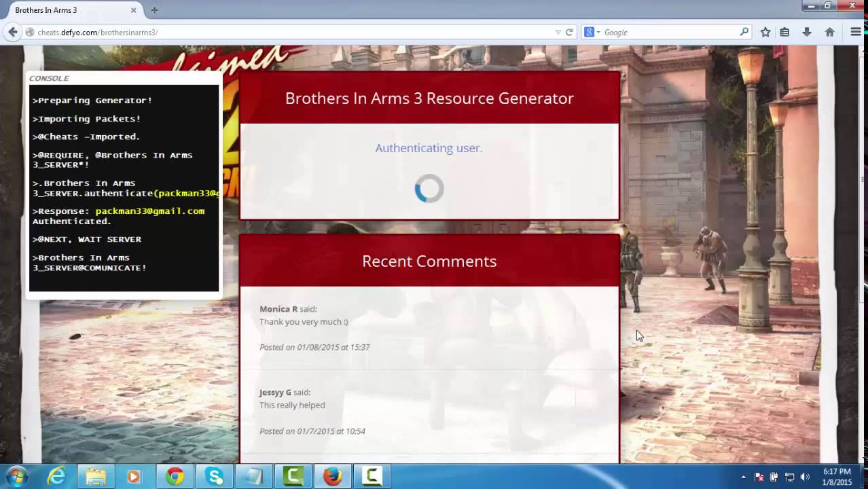Click the power plug tray icon
Image resolution: width=868 pixels, height=489 pixels.
[774, 477]
